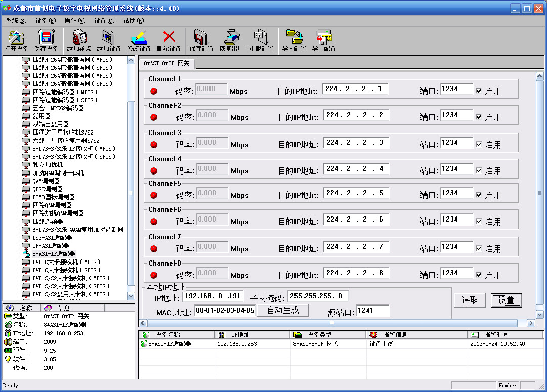
Task: Toggle the 启用 checkbox for Channel-8
Action: coord(479,275)
